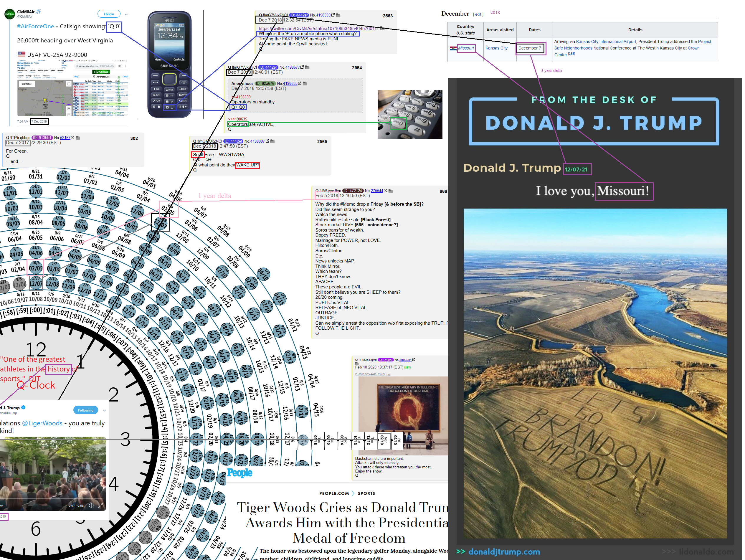
Task: Click the People magazine logo
Action: (x=239, y=473)
